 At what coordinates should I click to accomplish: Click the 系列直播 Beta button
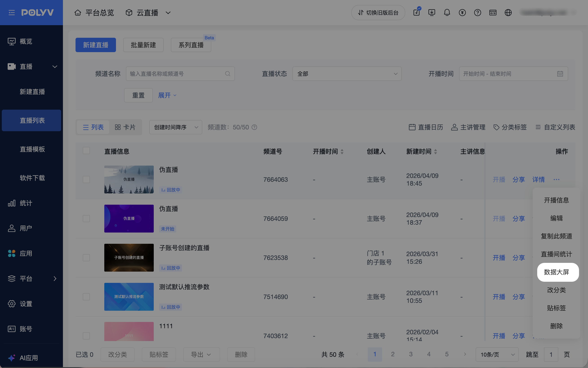191,45
